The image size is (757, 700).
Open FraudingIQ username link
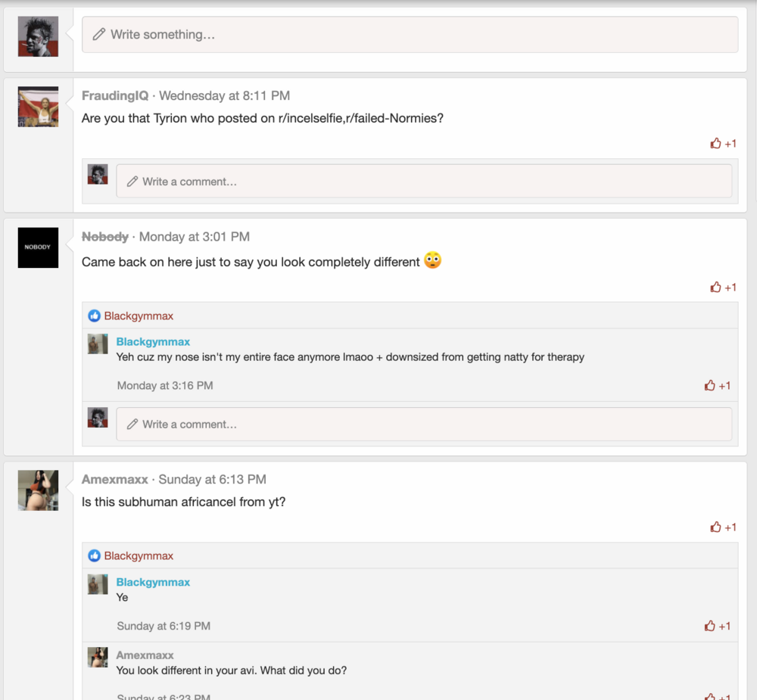click(115, 95)
